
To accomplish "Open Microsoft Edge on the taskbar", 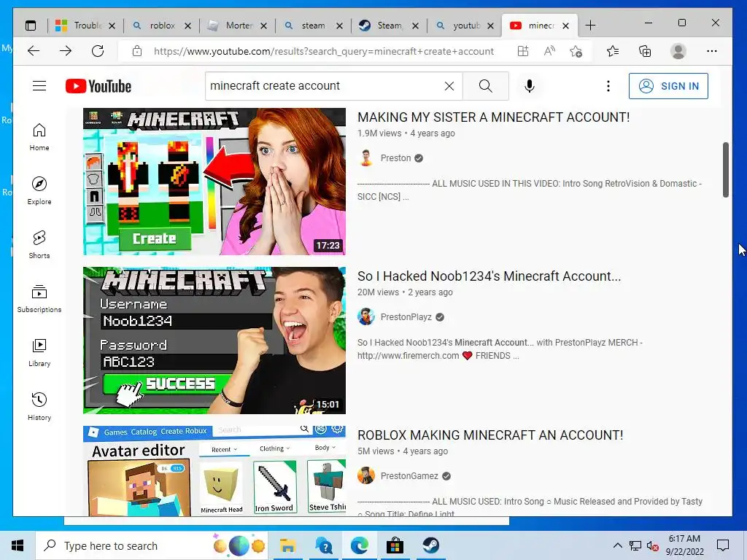I will click(360, 545).
